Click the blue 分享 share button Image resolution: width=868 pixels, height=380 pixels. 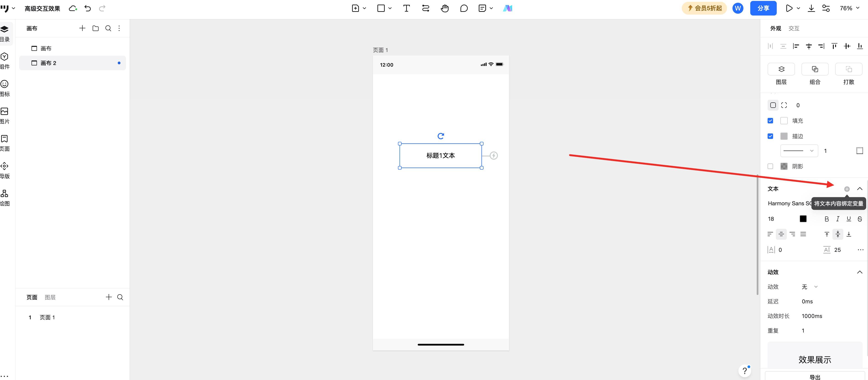(763, 8)
